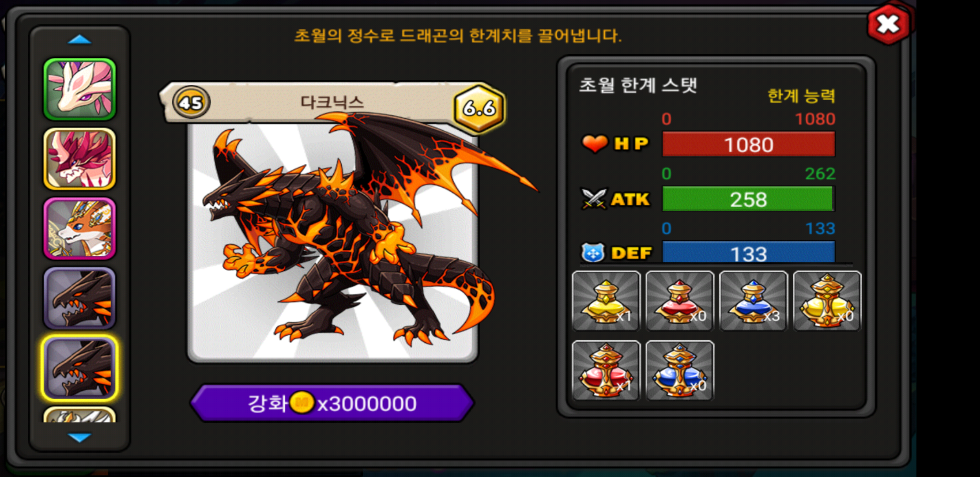The width and height of the screenshot is (980, 477).
Task: Select the small yellow essence potion x1
Action: pyautogui.click(x=606, y=301)
